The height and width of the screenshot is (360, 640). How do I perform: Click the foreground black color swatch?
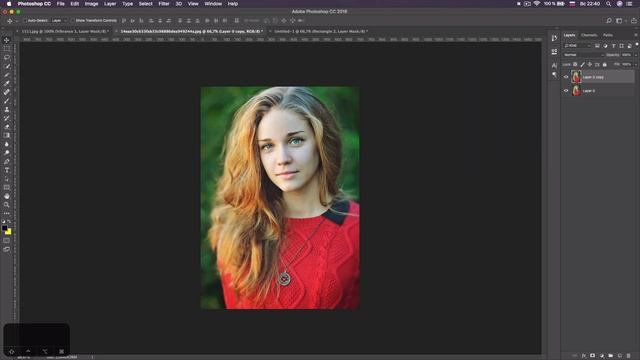tap(4, 228)
